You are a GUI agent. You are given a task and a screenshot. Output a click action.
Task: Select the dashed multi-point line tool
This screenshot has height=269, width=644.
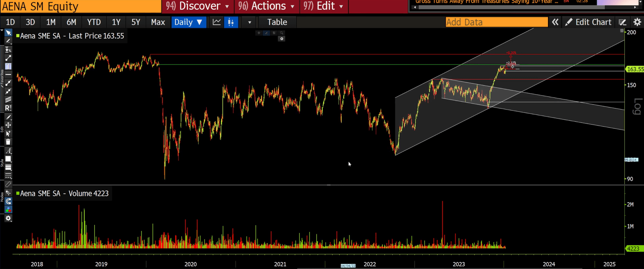(x=8, y=91)
